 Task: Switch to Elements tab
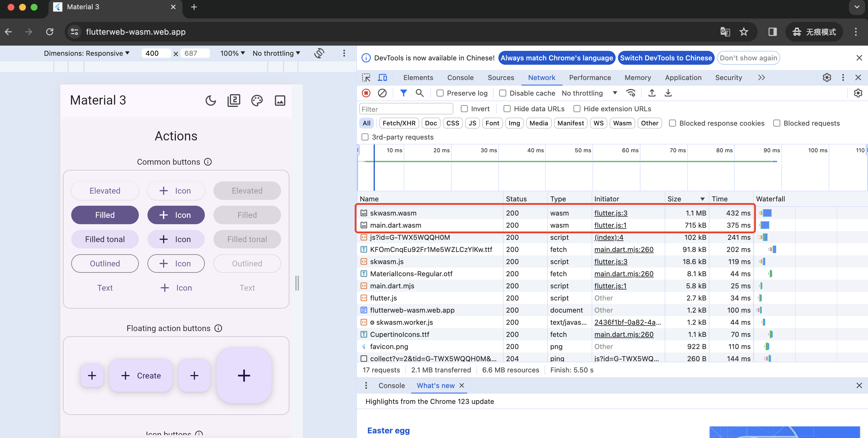[418, 77]
